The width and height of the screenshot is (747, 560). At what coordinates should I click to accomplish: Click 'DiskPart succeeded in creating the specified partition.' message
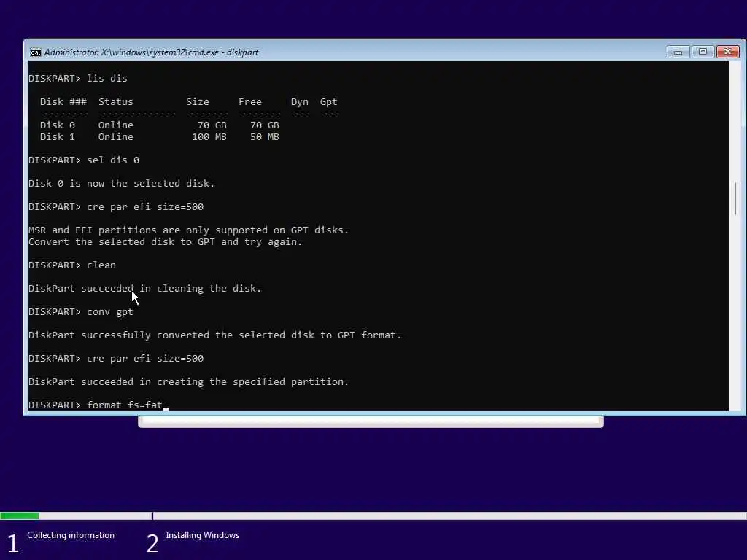[189, 381]
